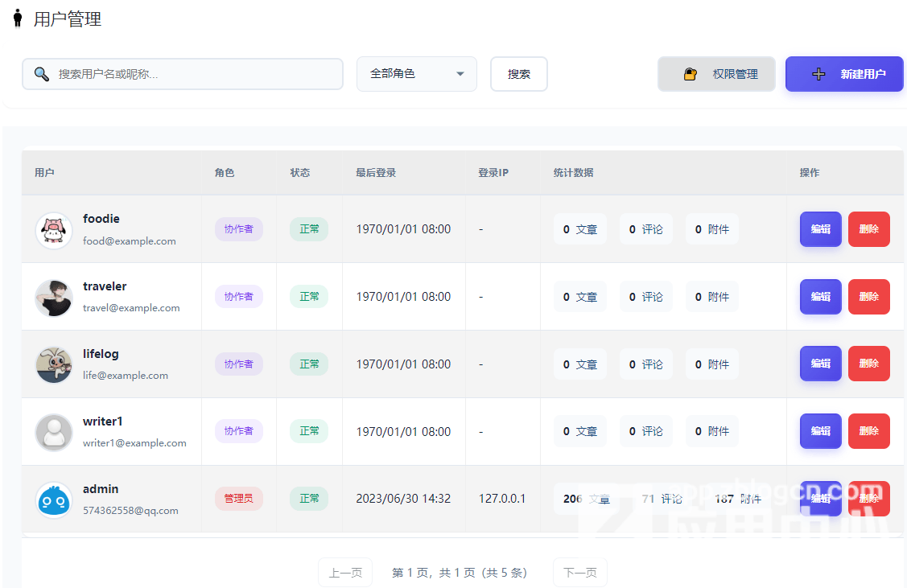Click the person icon beside 用户管理
The image size is (907, 588).
click(18, 19)
